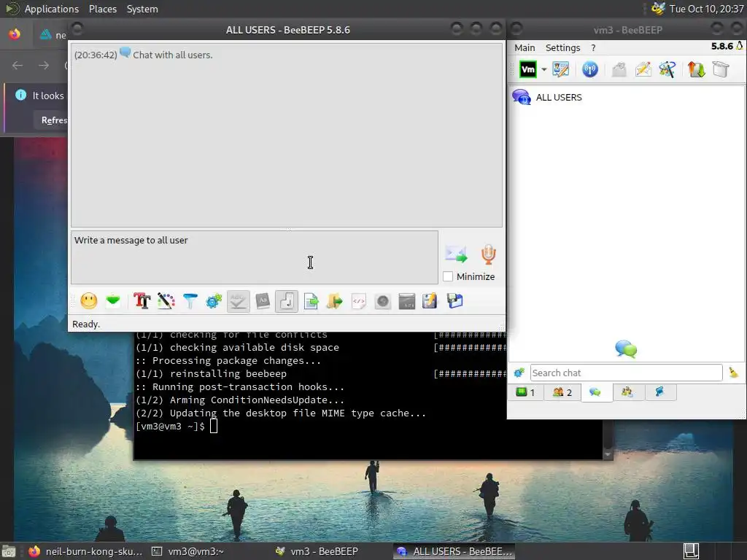
Task: Toggle the ABC spell checking button
Action: (239, 301)
